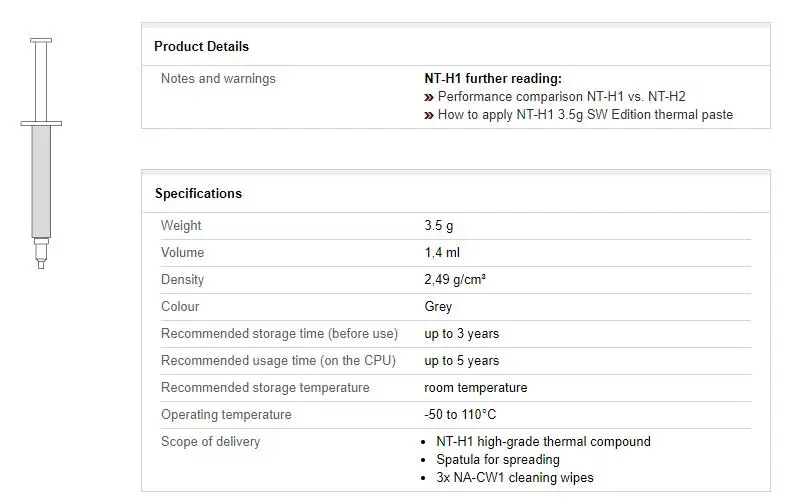Click the NT-H1 further reading heading
Image resolution: width=791 pixels, height=502 pixels.
(493, 78)
